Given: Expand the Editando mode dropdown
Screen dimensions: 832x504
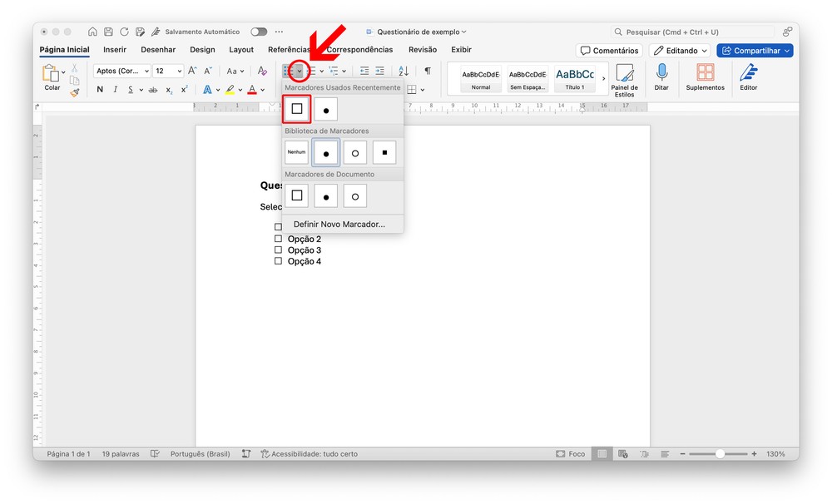Looking at the screenshot, I should (680, 51).
